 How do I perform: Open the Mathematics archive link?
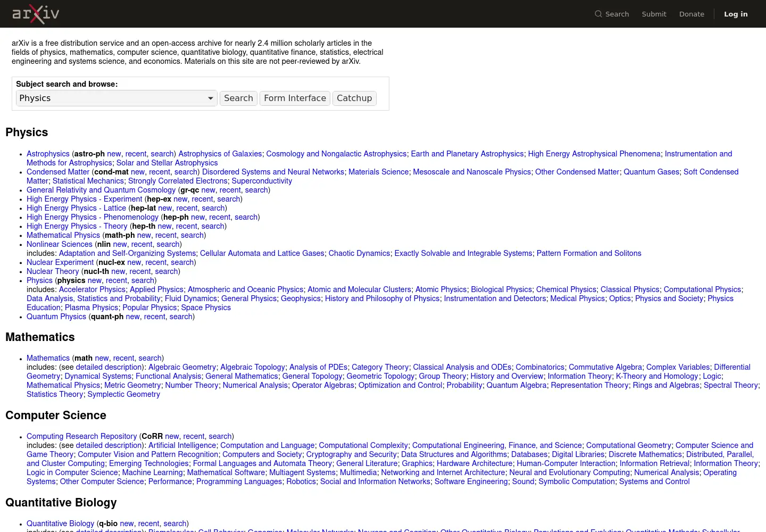[48, 358]
